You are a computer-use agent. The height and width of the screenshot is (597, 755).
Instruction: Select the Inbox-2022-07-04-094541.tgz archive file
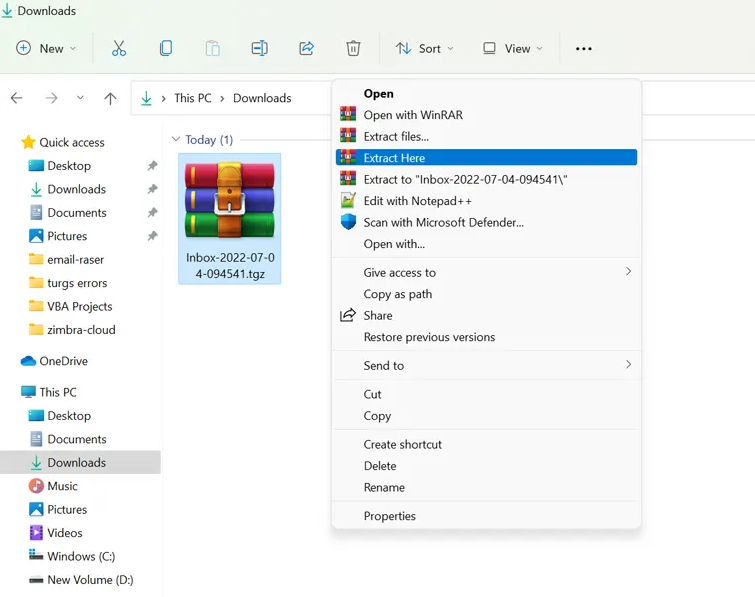(x=230, y=219)
